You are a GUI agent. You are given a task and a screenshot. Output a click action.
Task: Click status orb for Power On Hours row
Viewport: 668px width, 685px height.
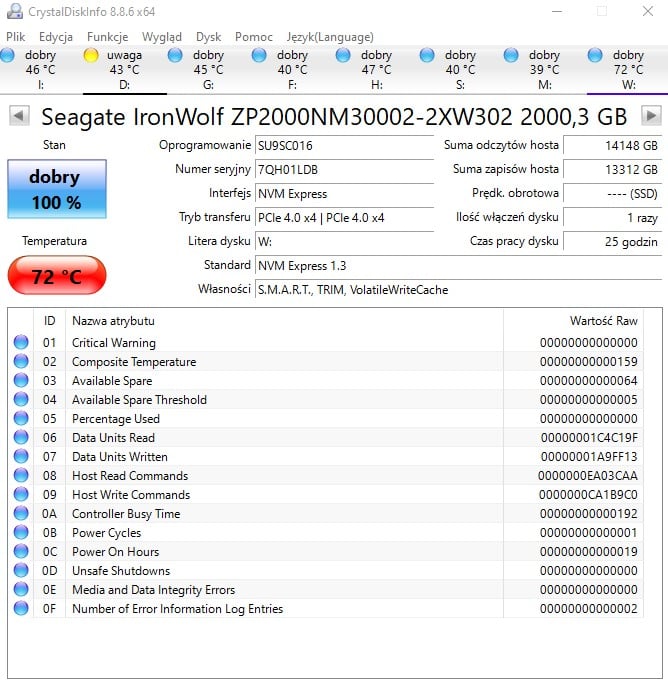(x=21, y=551)
